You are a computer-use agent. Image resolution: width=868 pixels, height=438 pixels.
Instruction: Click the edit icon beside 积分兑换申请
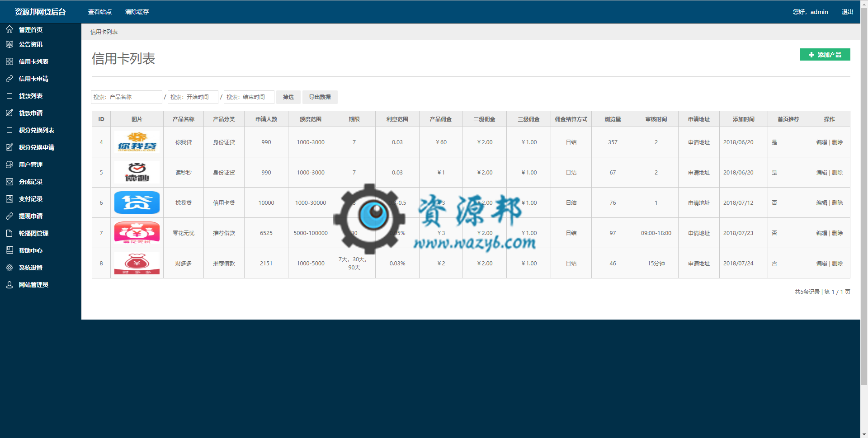tap(9, 147)
